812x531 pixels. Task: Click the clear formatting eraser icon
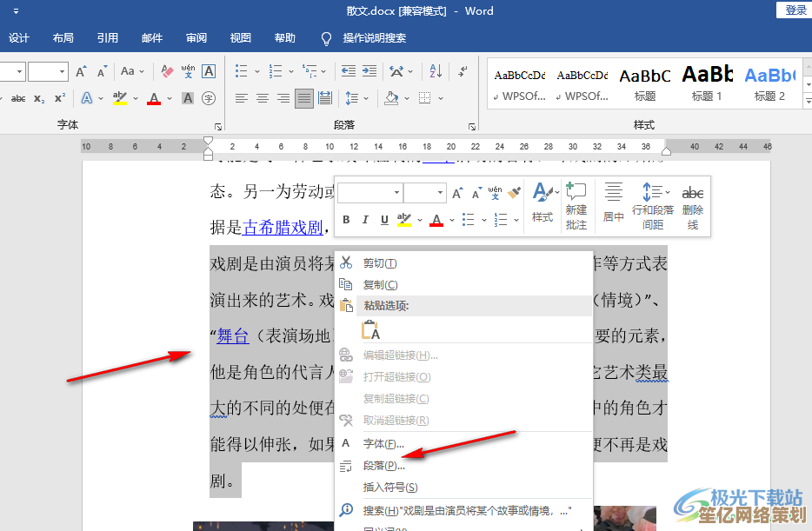(167, 71)
